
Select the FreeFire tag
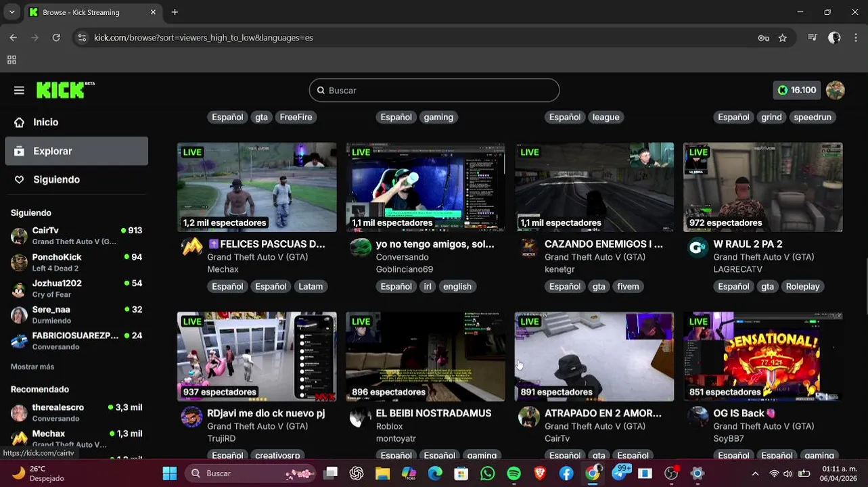point(296,117)
